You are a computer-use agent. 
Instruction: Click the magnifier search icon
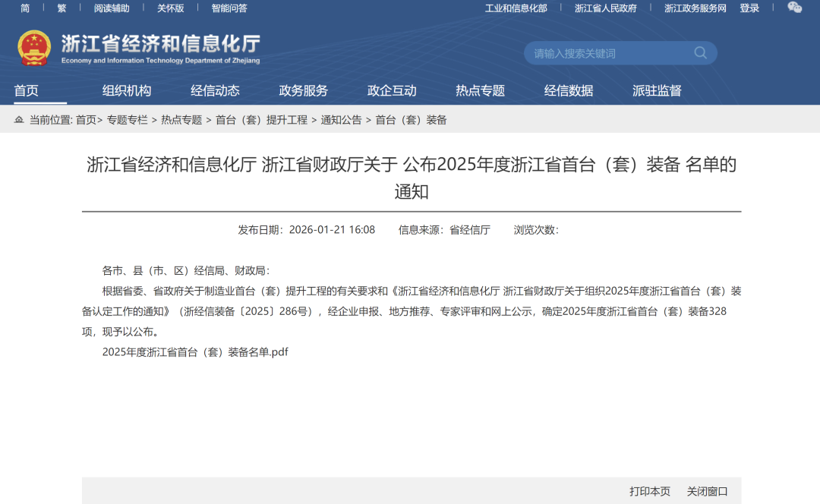click(x=700, y=53)
